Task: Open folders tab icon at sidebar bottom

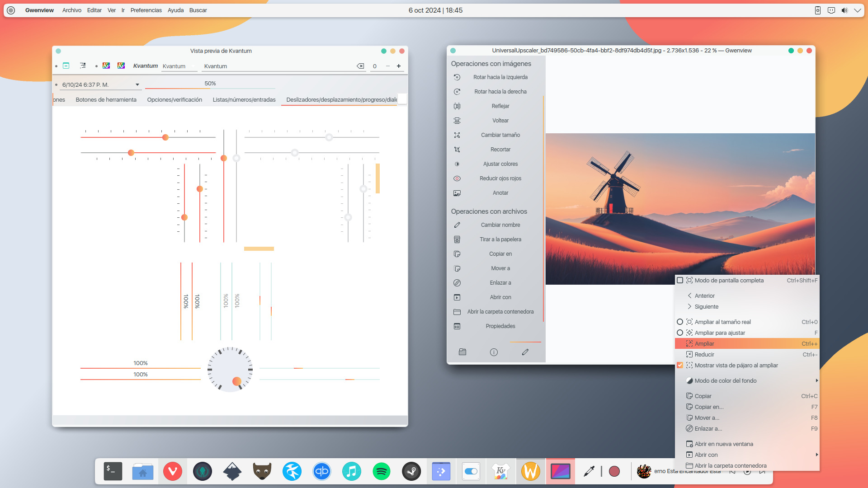Action: click(x=462, y=352)
